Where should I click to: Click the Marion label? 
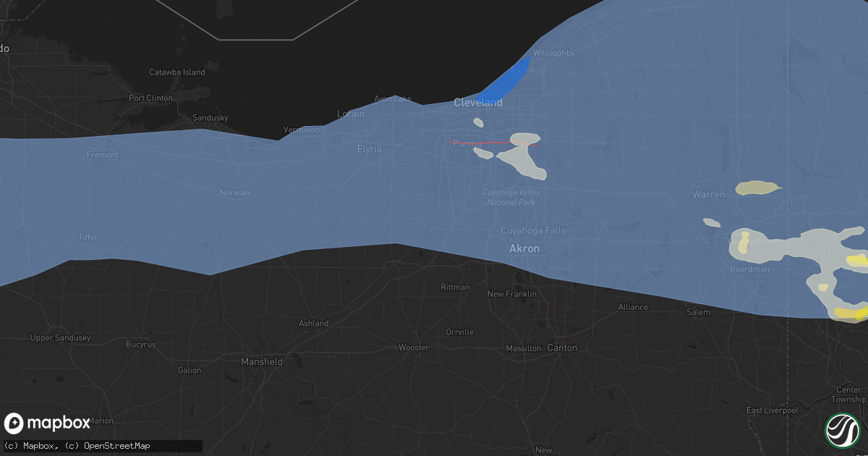(102, 421)
